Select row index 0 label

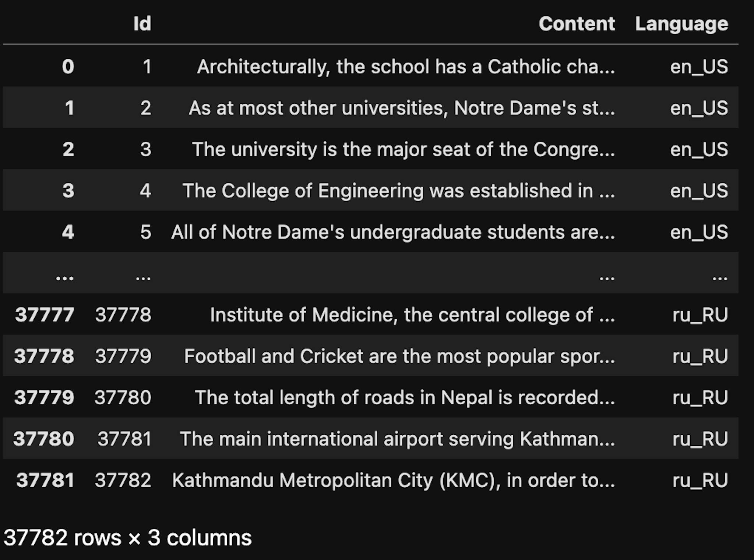pos(68,67)
